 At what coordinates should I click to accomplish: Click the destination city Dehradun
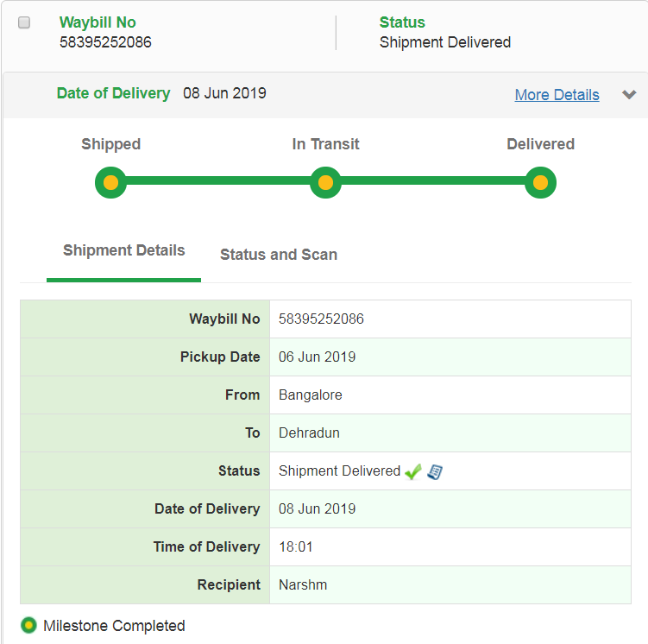click(309, 433)
